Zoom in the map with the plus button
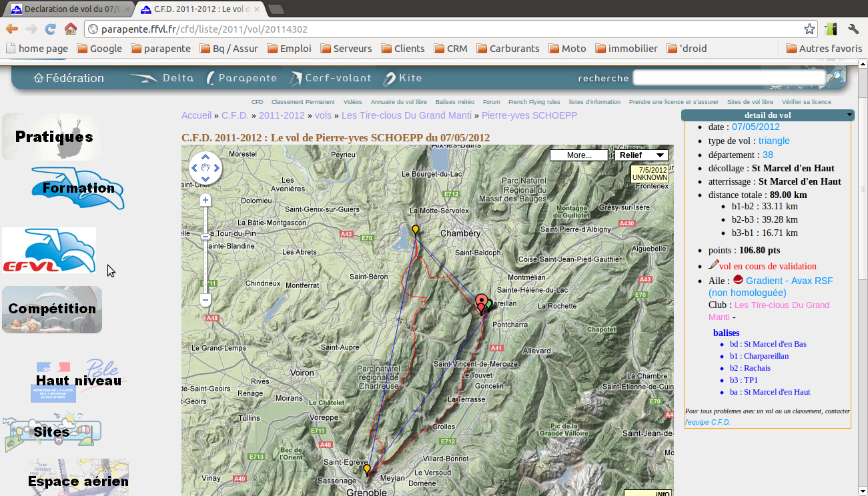This screenshot has width=868, height=496. pyautogui.click(x=205, y=200)
